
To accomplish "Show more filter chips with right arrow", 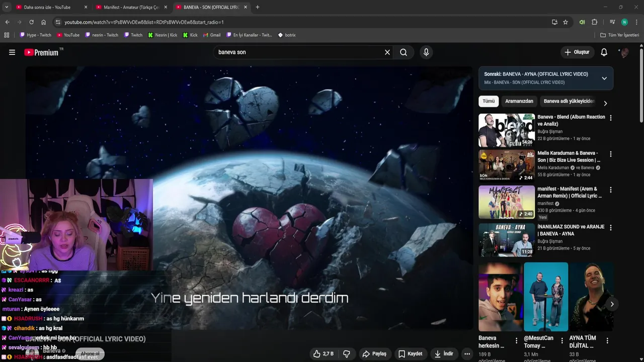I will [x=605, y=103].
